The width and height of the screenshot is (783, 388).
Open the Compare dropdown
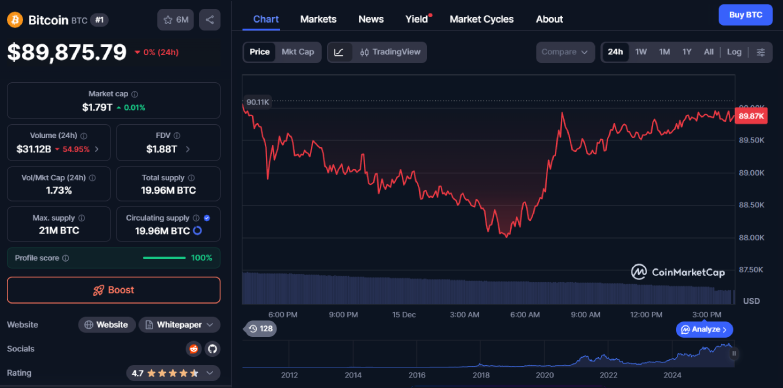point(565,52)
